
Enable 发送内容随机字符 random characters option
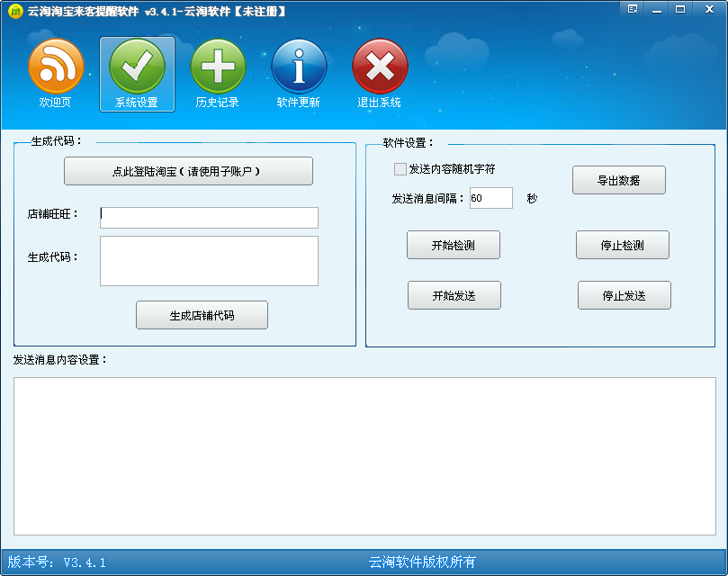coord(398,169)
